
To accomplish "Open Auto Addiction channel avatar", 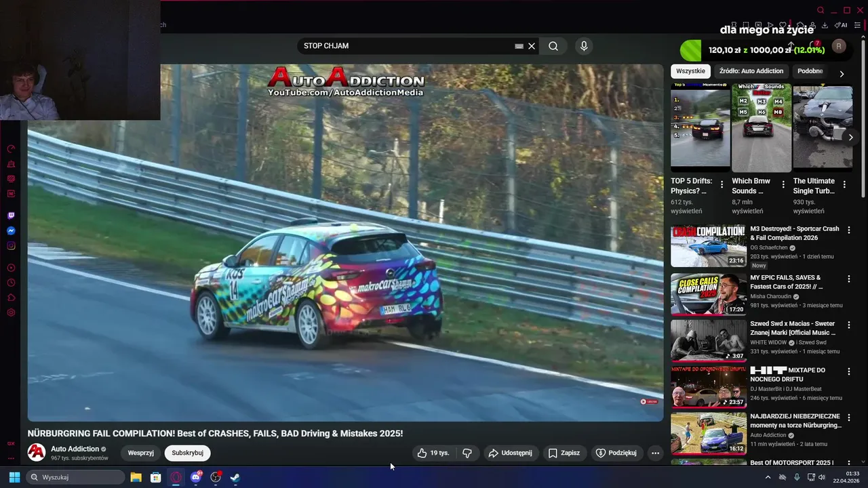I will tap(37, 452).
